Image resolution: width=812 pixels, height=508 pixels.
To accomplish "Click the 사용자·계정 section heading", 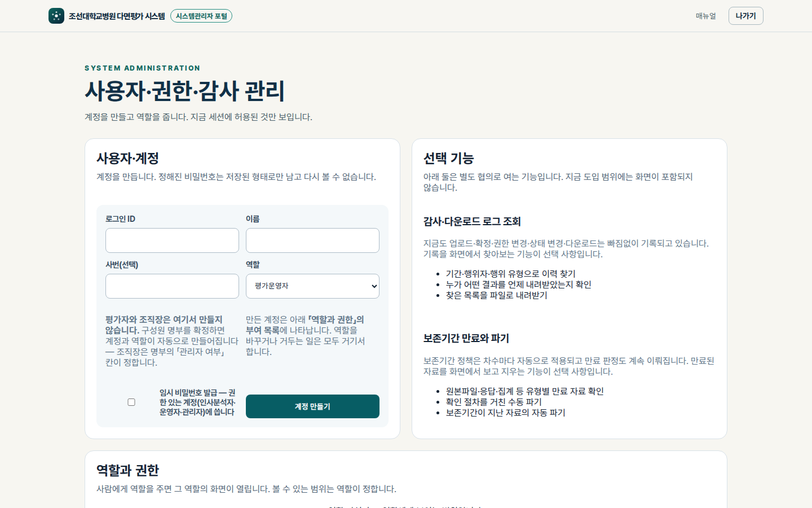I will coord(127,158).
